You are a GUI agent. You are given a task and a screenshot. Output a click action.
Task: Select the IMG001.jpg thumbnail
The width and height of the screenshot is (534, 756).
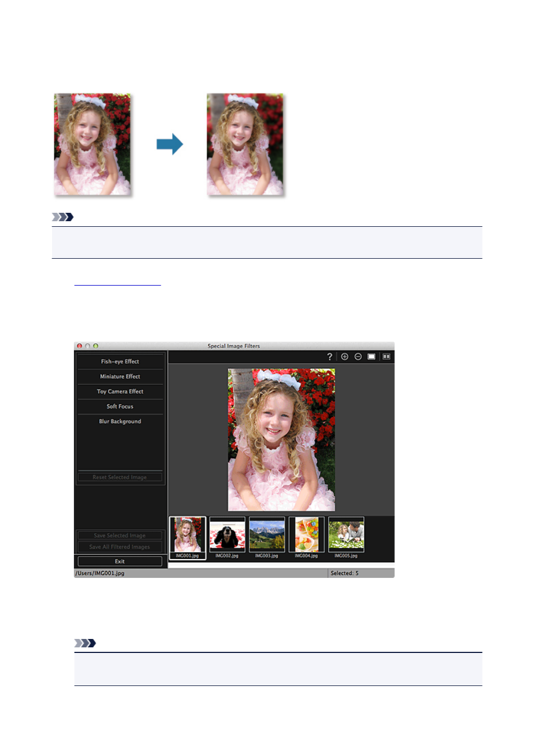pos(188,538)
